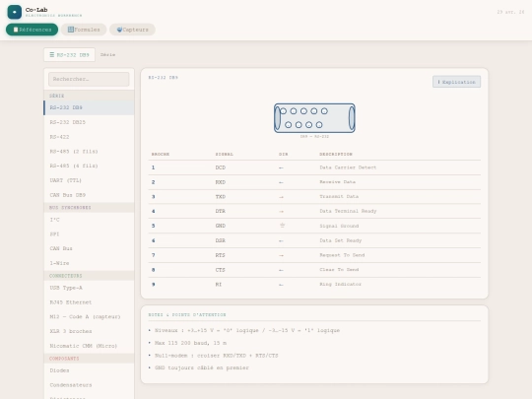This screenshot has height=399, width=532.
Task: Click the DCD signal cell
Action: tap(221, 167)
